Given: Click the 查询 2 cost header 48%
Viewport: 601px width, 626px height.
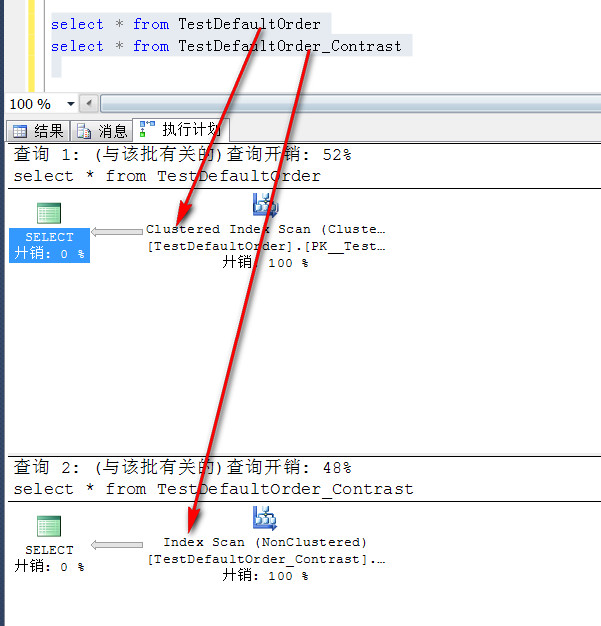Looking at the screenshot, I should [182, 467].
